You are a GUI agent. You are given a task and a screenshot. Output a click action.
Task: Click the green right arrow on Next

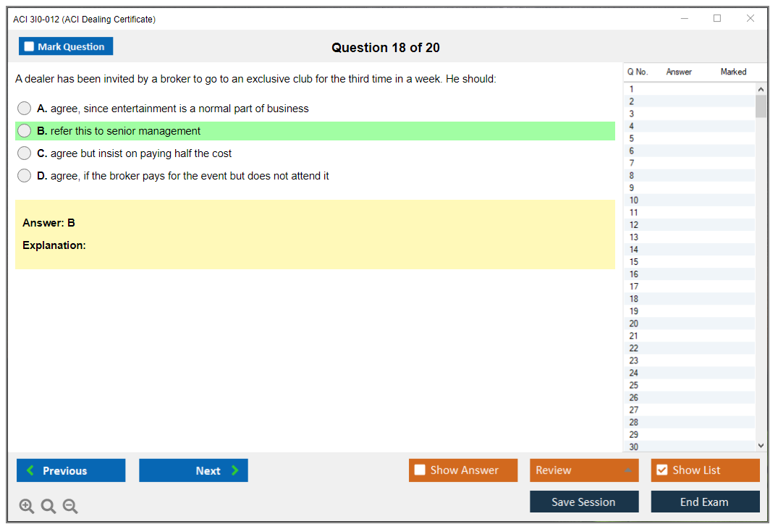[234, 470]
